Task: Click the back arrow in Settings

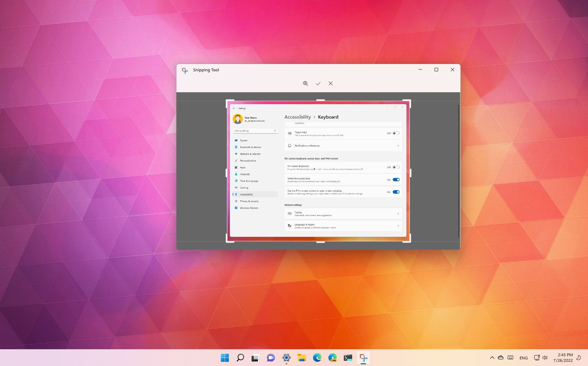Action: [x=234, y=108]
